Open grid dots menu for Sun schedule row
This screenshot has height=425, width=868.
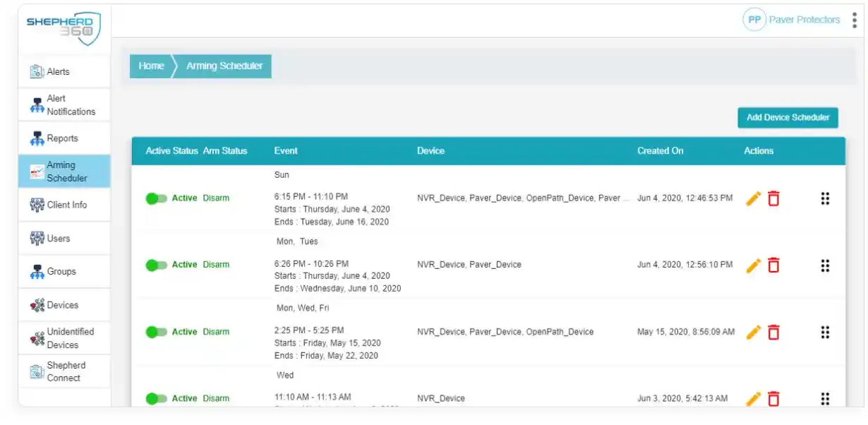tap(825, 198)
